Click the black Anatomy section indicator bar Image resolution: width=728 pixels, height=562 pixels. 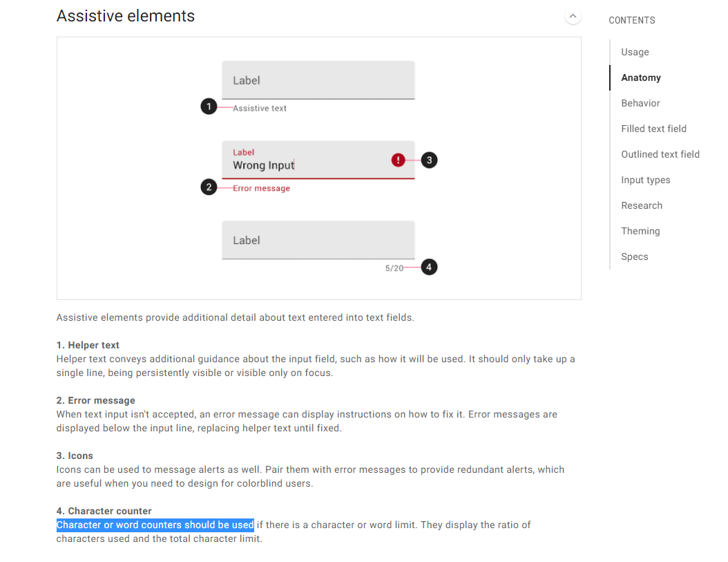611,77
